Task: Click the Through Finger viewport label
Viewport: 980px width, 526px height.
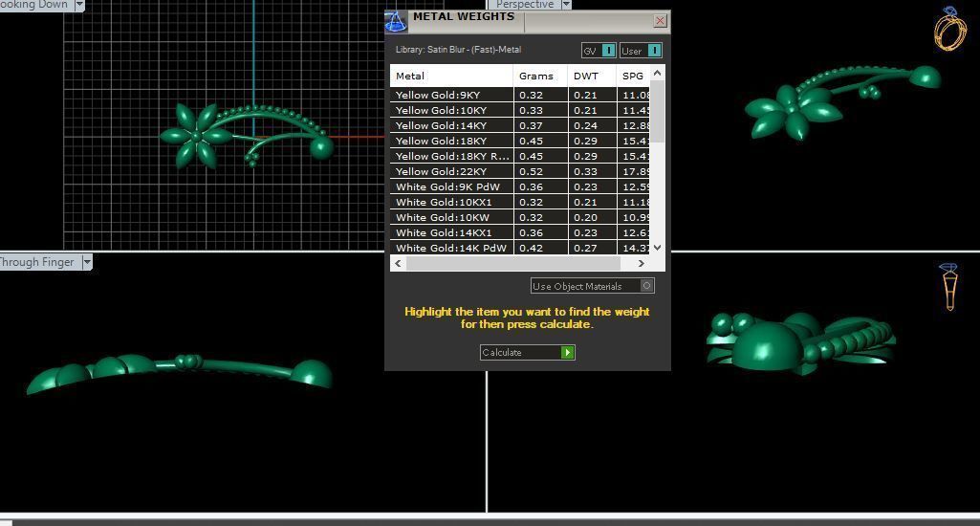Action: (x=37, y=262)
